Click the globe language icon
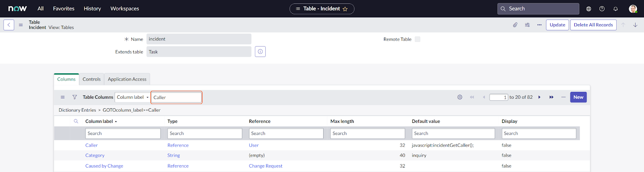644x172 pixels. pos(588,9)
